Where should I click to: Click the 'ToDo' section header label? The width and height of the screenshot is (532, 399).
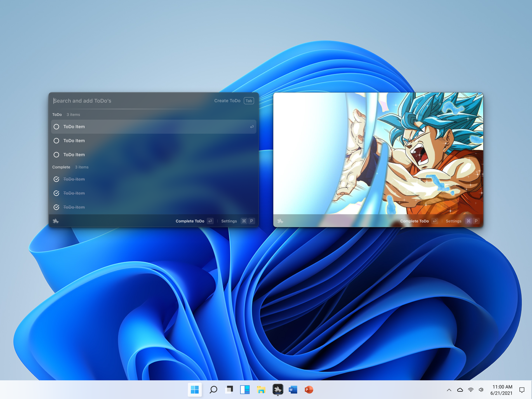(x=57, y=115)
